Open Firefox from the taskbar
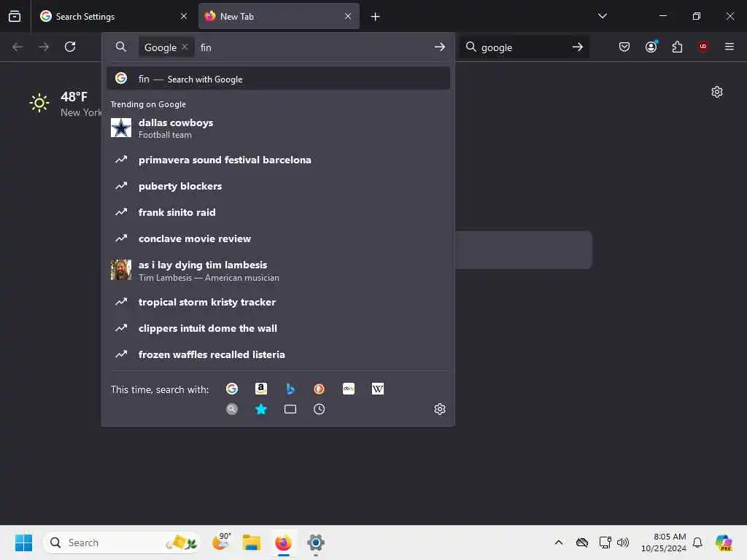747x560 pixels. 284,542
